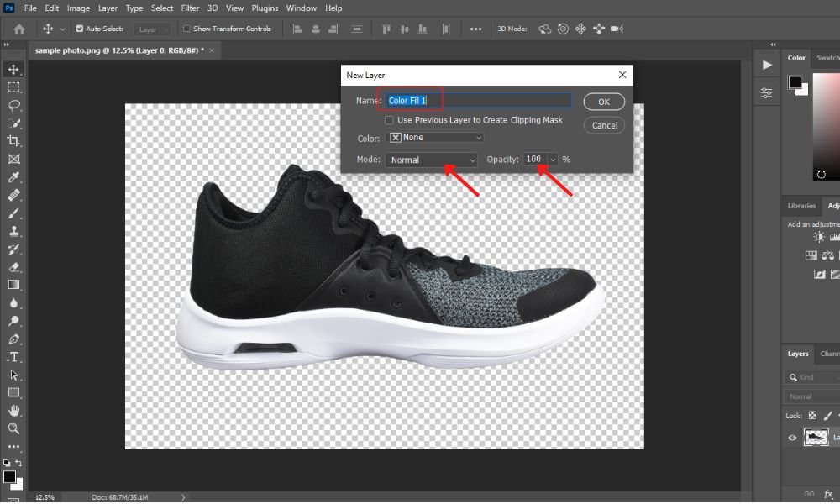The height and width of the screenshot is (504, 840).
Task: Select the Hand tool
Action: pos(13,411)
